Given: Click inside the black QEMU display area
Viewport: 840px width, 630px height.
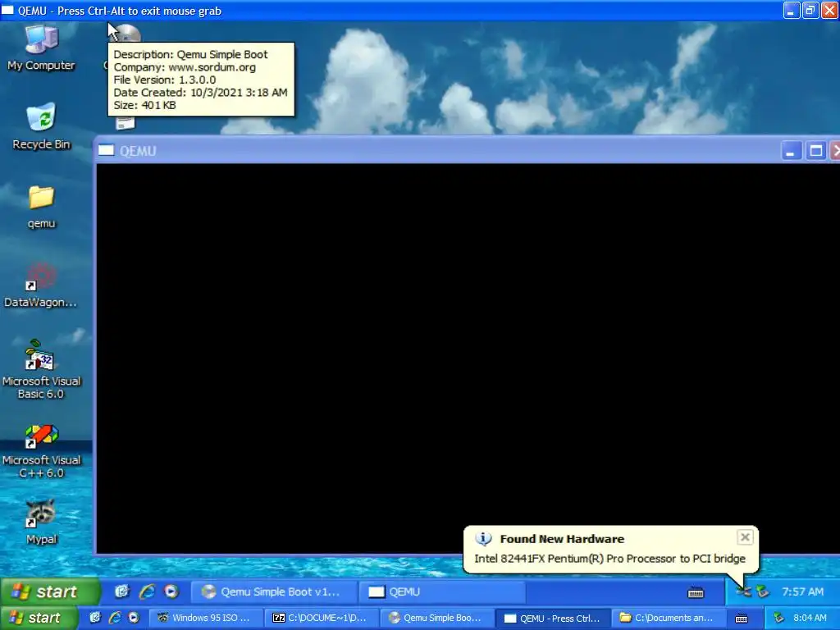Looking at the screenshot, I should coord(467,358).
